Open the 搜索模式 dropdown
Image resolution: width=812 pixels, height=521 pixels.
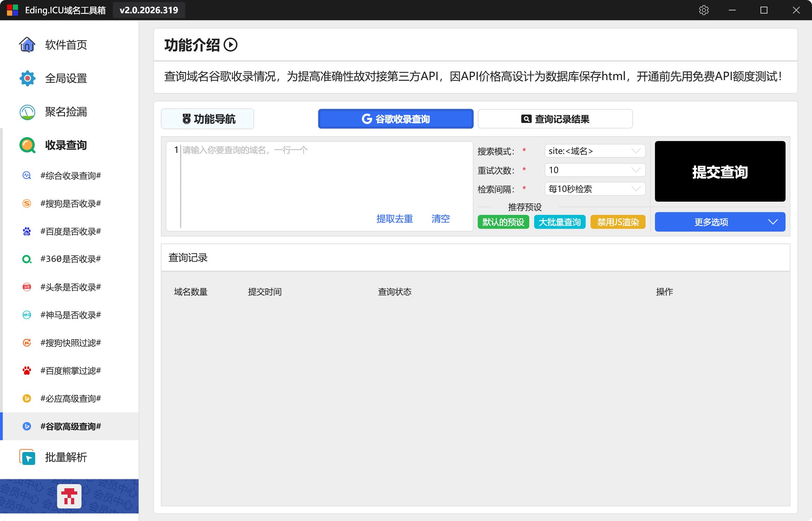[595, 151]
